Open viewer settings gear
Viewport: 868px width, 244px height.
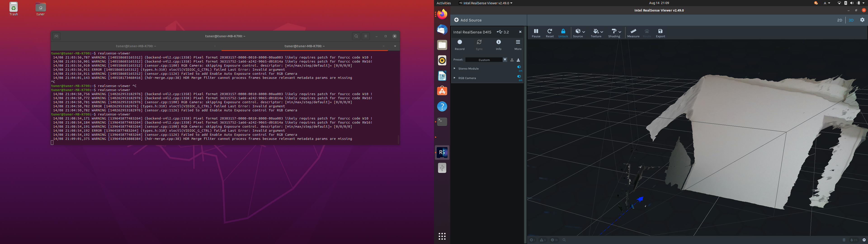pos(862,20)
